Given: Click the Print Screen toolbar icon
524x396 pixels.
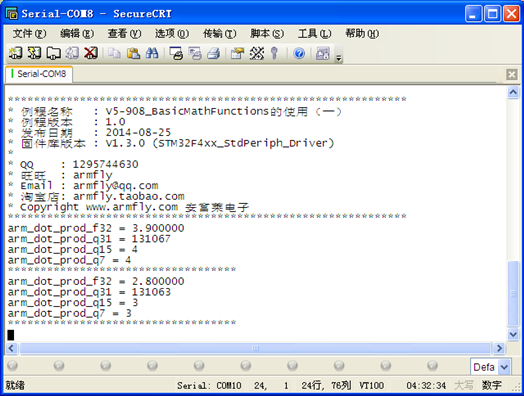Looking at the screenshot, I should coord(176,53).
